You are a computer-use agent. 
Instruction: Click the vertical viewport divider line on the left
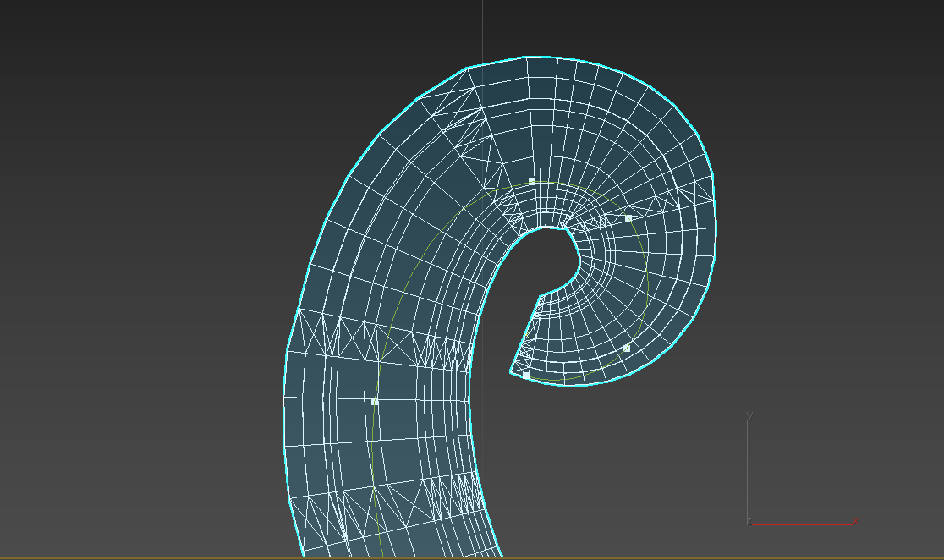click(17, 254)
